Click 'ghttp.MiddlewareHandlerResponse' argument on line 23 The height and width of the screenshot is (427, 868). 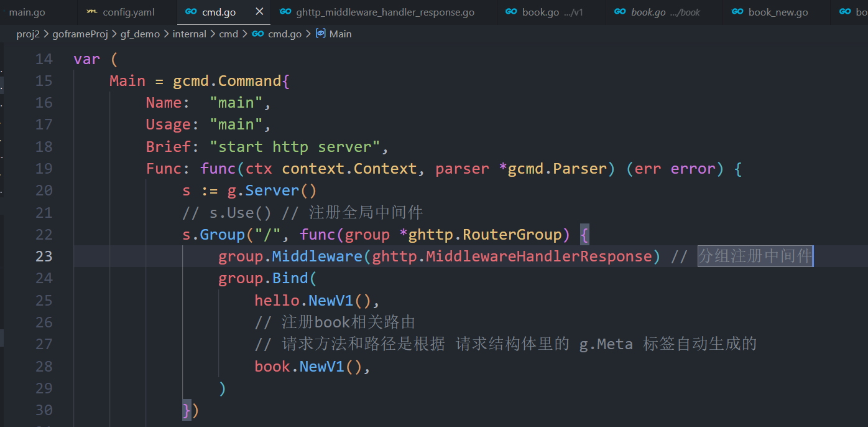(x=512, y=256)
